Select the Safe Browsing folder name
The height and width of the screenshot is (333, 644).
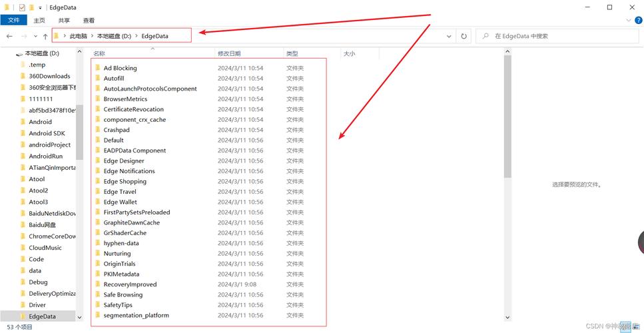click(x=123, y=294)
